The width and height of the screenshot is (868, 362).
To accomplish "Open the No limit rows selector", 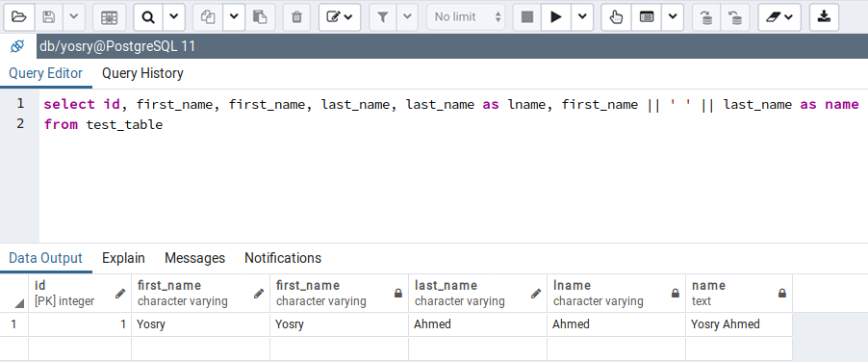I will pyautogui.click(x=466, y=17).
